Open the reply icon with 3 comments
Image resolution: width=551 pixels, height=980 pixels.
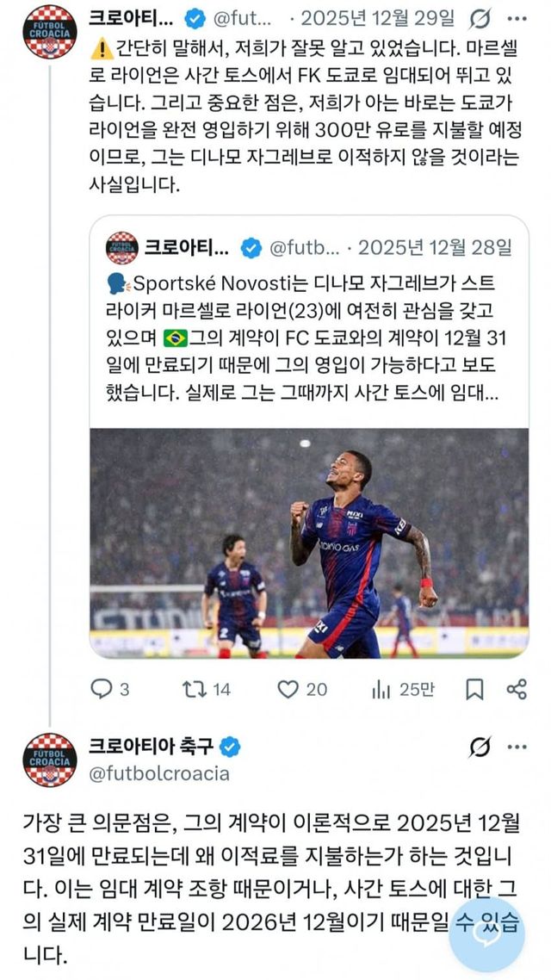[102, 689]
